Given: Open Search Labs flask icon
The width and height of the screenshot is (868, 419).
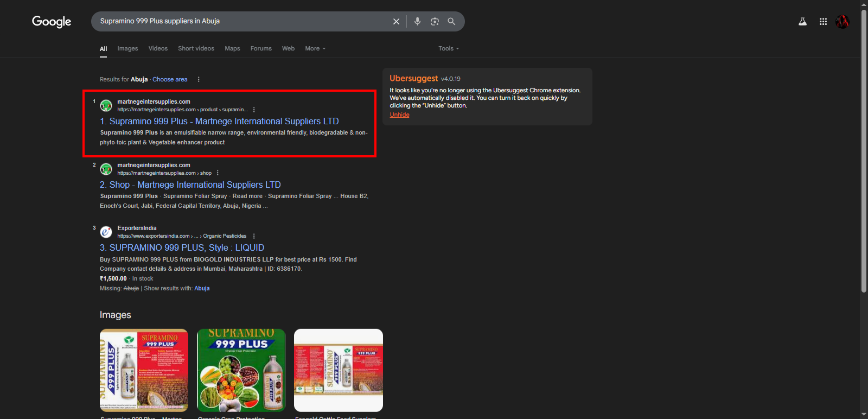Looking at the screenshot, I should pos(802,22).
